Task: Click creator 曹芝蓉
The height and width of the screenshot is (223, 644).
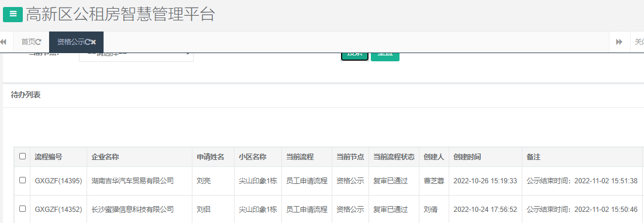Action: click(x=433, y=181)
